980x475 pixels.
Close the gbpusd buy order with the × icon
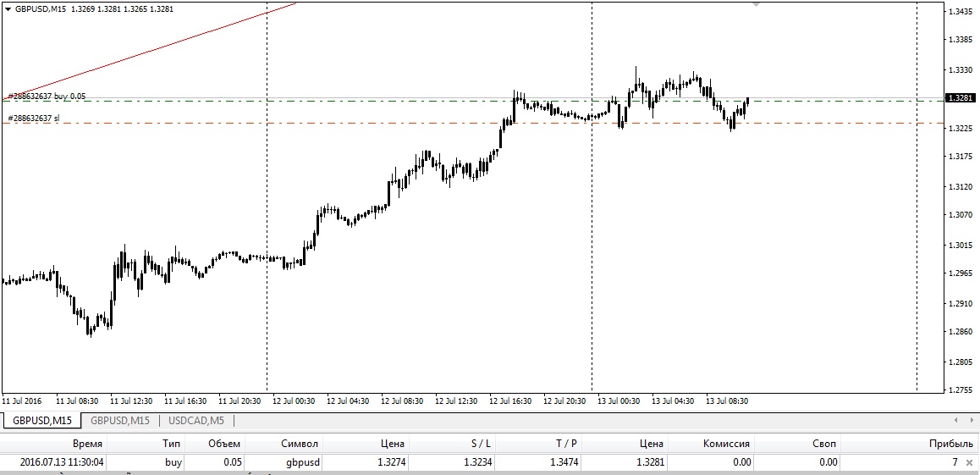click(969, 463)
